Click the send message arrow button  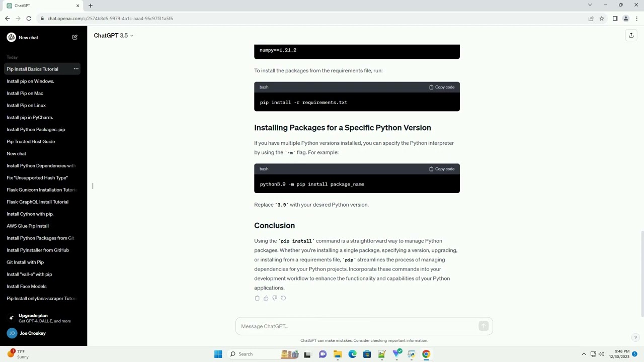pos(484,326)
